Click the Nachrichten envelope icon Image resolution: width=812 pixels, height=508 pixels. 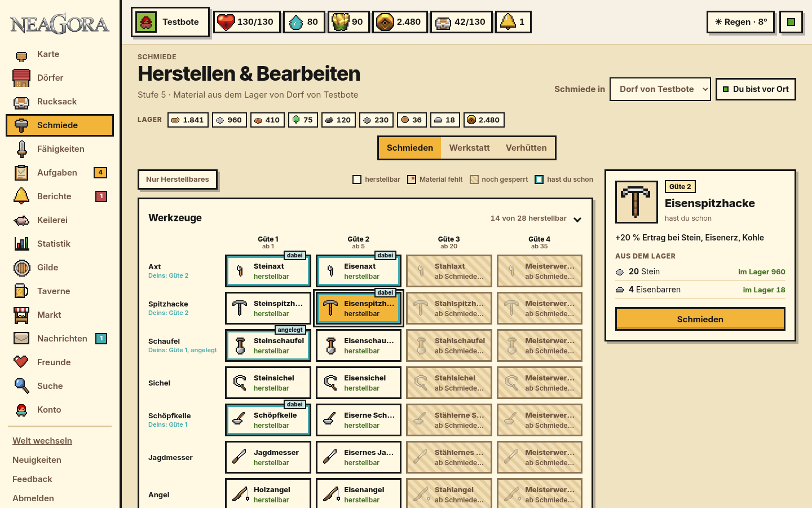pos(21,339)
